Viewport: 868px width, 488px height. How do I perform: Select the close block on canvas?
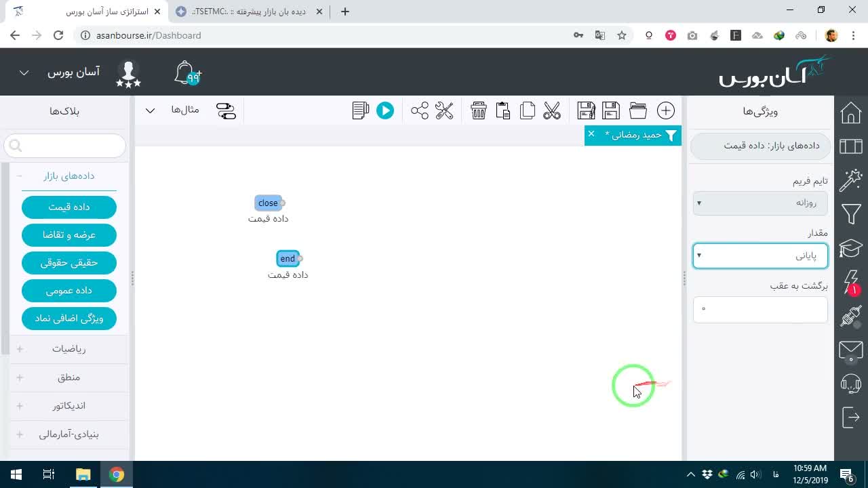point(268,203)
